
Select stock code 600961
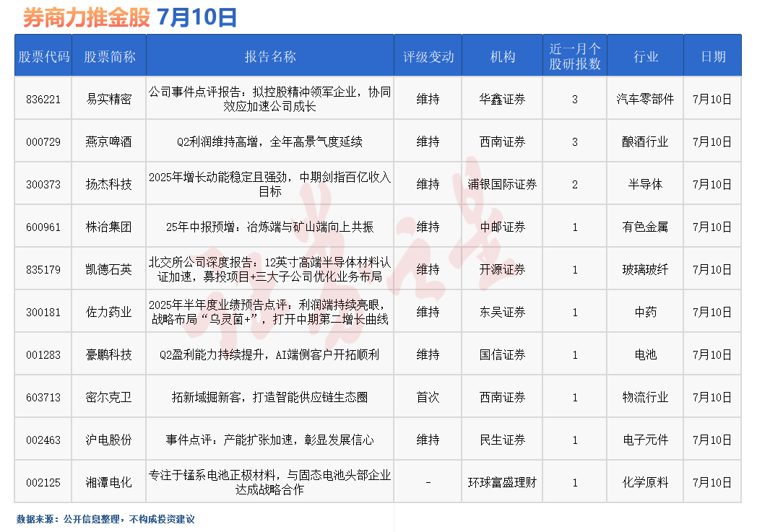click(43, 227)
